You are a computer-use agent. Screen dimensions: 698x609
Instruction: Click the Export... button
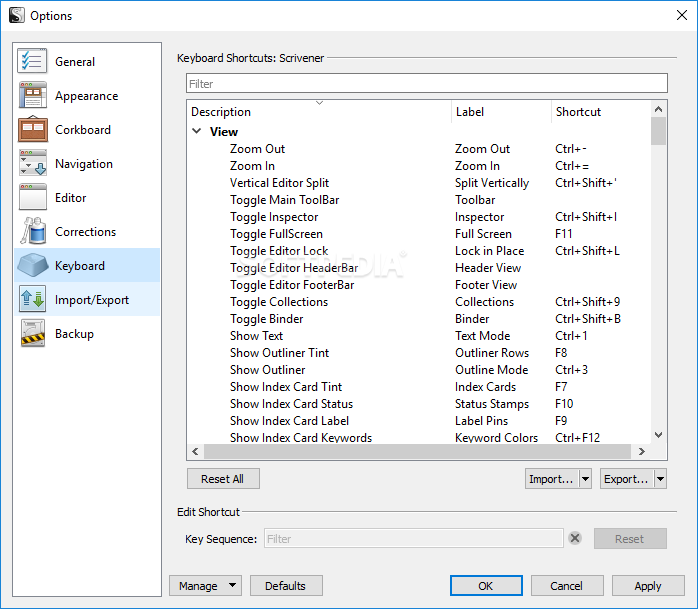[x=627, y=479]
